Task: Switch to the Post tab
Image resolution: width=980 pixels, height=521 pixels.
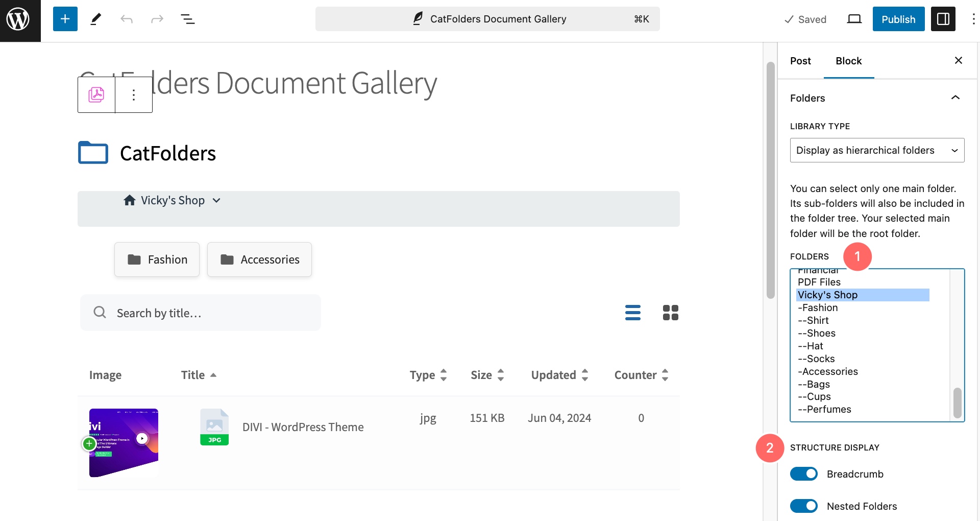Action: [x=800, y=61]
